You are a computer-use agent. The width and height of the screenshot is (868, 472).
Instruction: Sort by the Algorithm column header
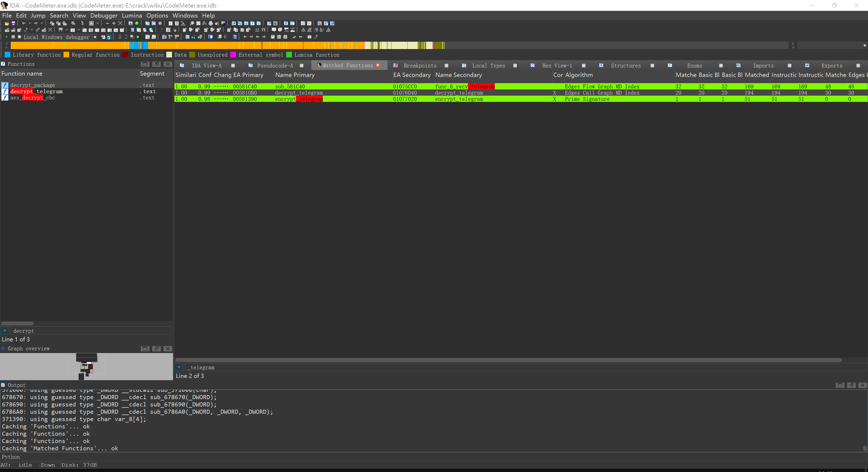[x=579, y=75]
